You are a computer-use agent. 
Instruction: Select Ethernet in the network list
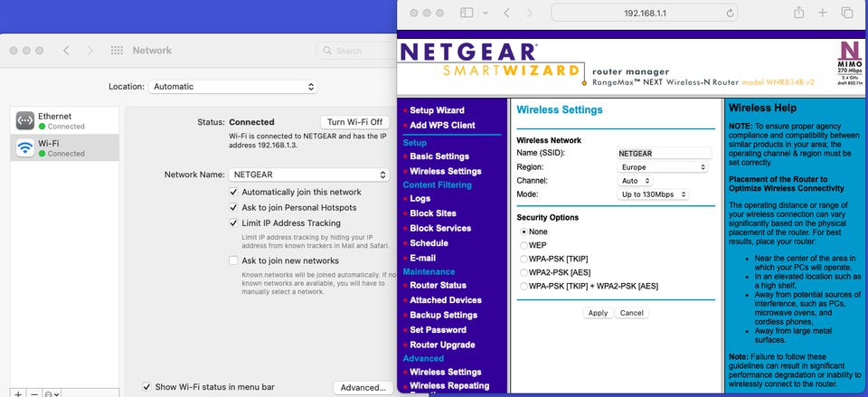(65, 120)
